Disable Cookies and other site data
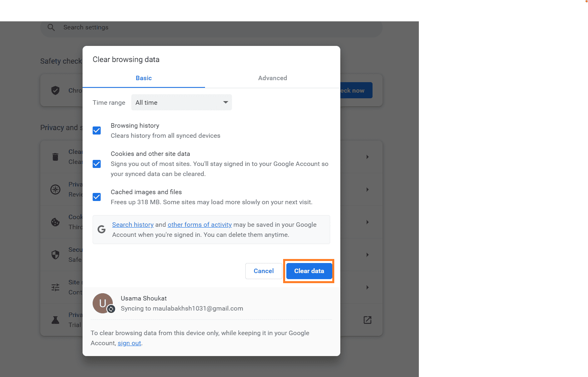Image resolution: width=588 pixels, height=377 pixels. [97, 164]
